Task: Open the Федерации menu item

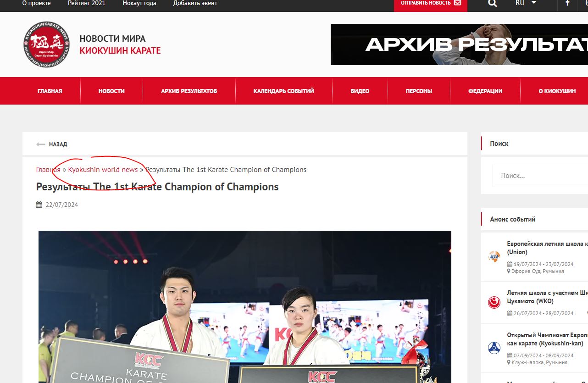Action: pos(485,91)
